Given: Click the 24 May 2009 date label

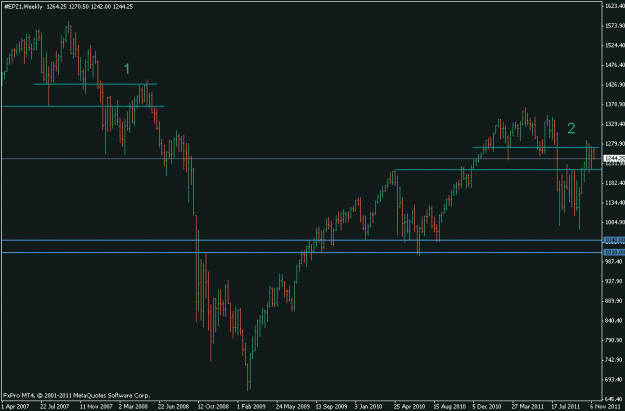Looking at the screenshot, I should pyautogui.click(x=292, y=407).
